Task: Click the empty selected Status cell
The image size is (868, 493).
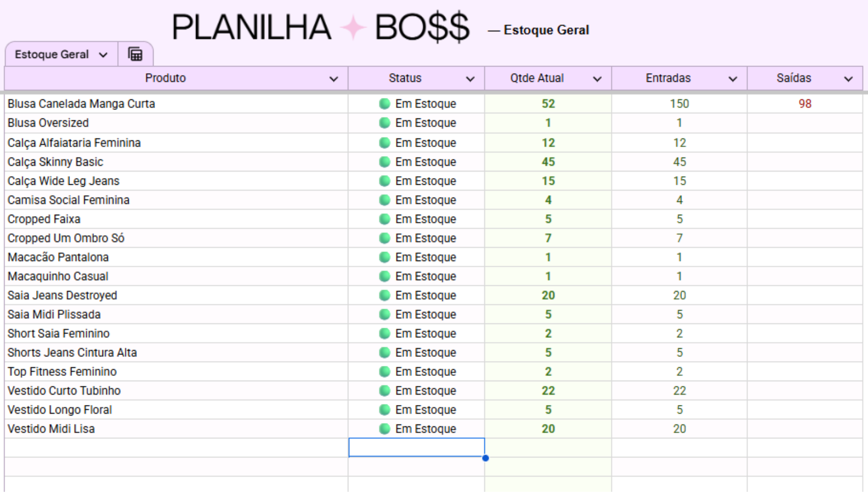Action: [x=416, y=447]
